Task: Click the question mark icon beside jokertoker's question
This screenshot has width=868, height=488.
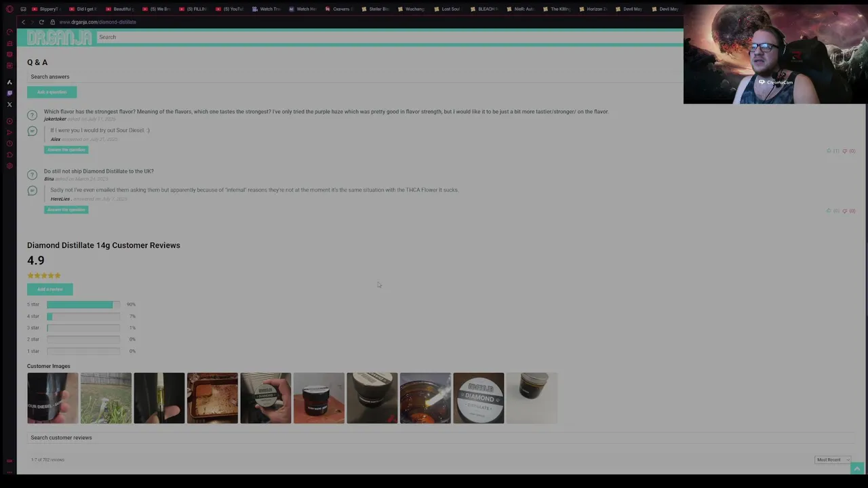Action: click(32, 115)
